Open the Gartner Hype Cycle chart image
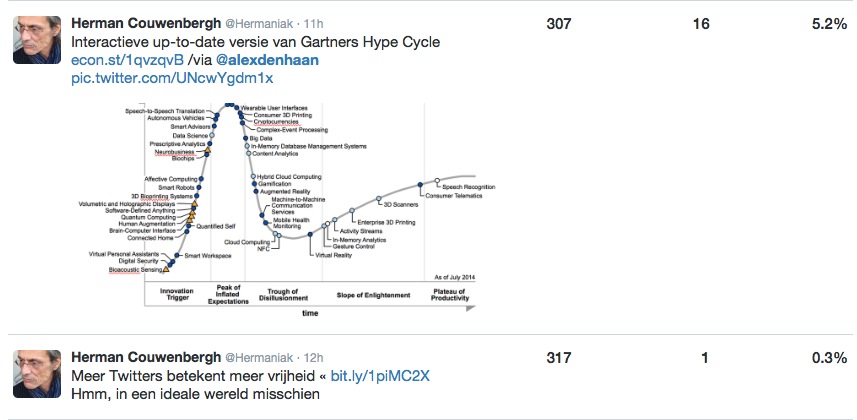 287,209
